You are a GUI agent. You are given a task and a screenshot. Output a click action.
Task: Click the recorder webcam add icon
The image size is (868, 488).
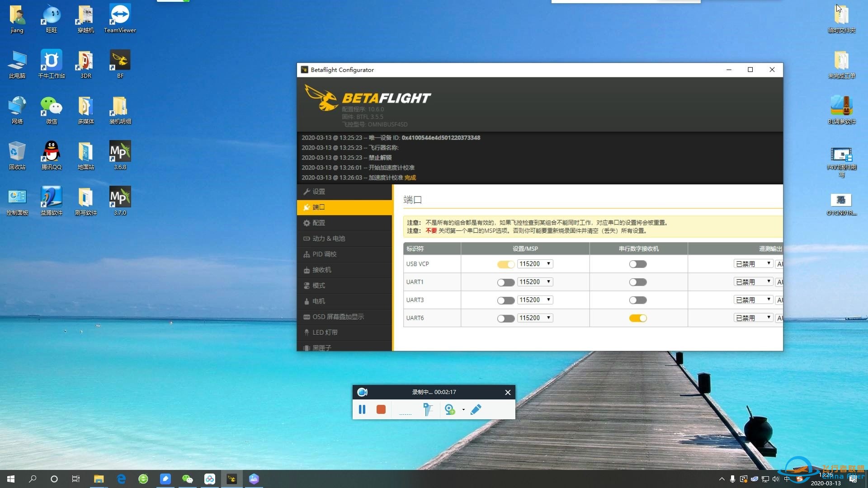(x=449, y=409)
